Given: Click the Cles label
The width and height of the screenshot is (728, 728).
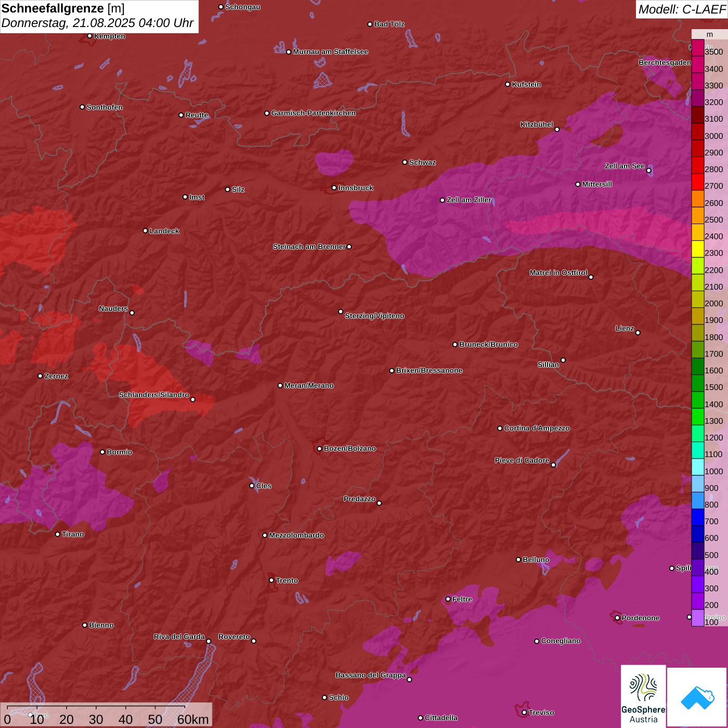Looking at the screenshot, I should pyautogui.click(x=264, y=486).
